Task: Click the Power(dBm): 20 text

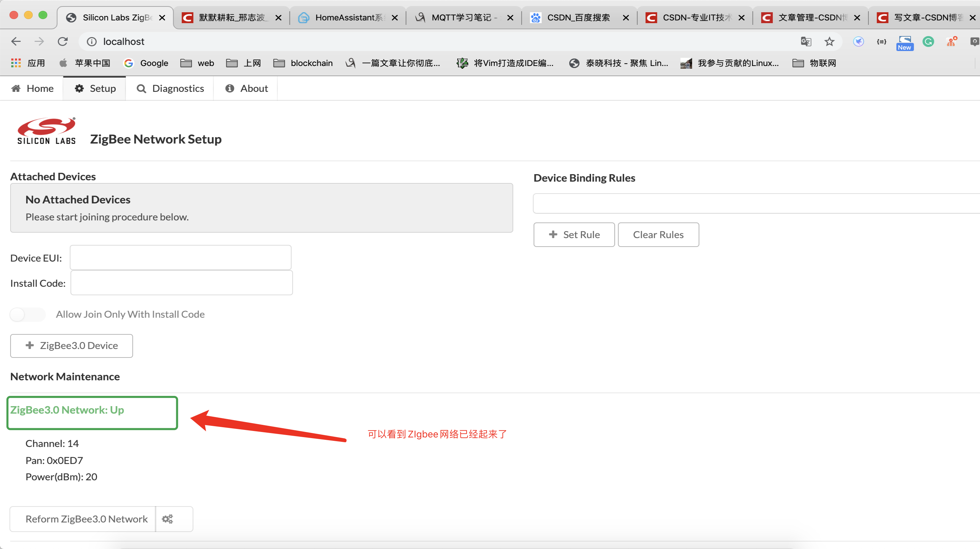Action: tap(61, 477)
